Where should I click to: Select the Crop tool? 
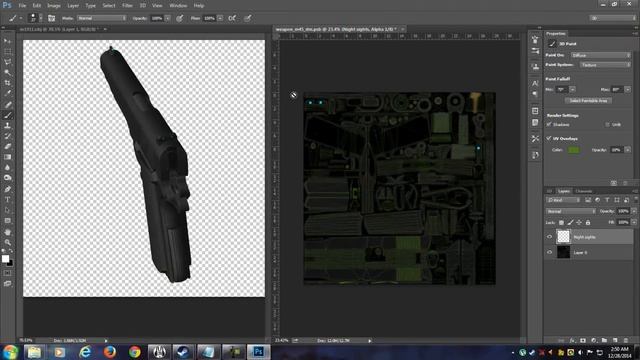click(7, 83)
